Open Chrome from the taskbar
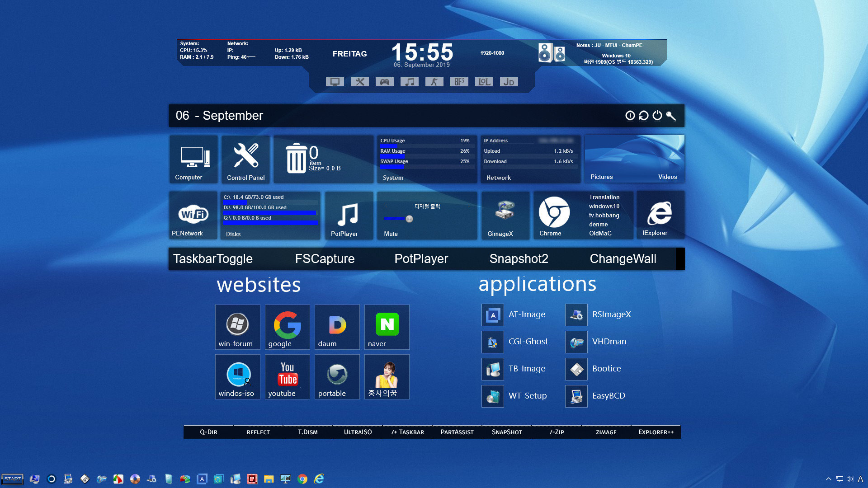Screen dimensions: 868x488 click(302, 479)
